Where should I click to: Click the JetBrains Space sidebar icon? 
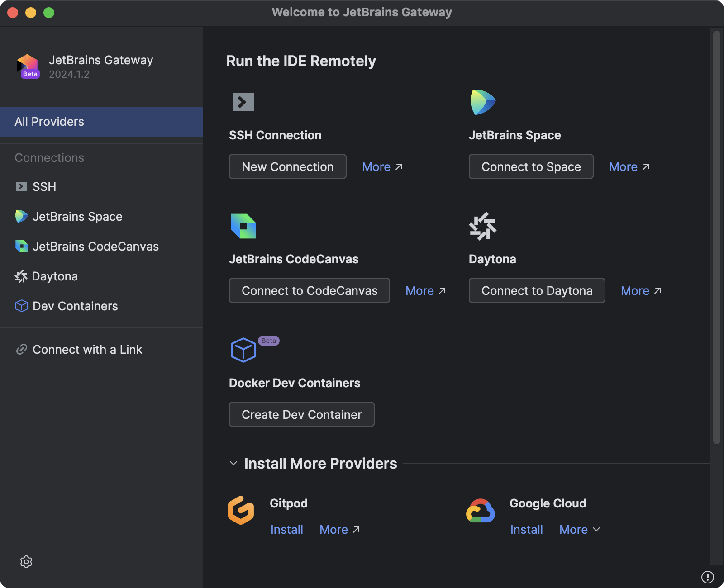21,216
